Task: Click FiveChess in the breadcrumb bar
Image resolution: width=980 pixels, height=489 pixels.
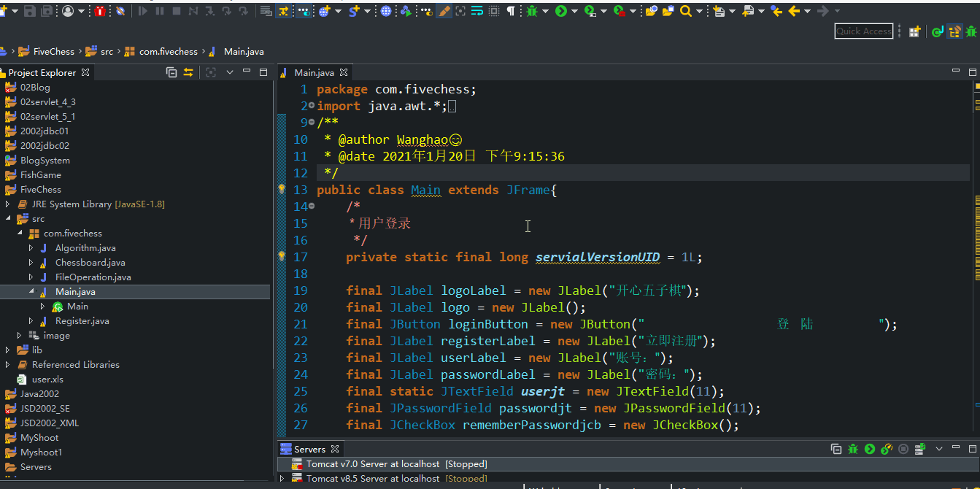Action: tap(53, 52)
